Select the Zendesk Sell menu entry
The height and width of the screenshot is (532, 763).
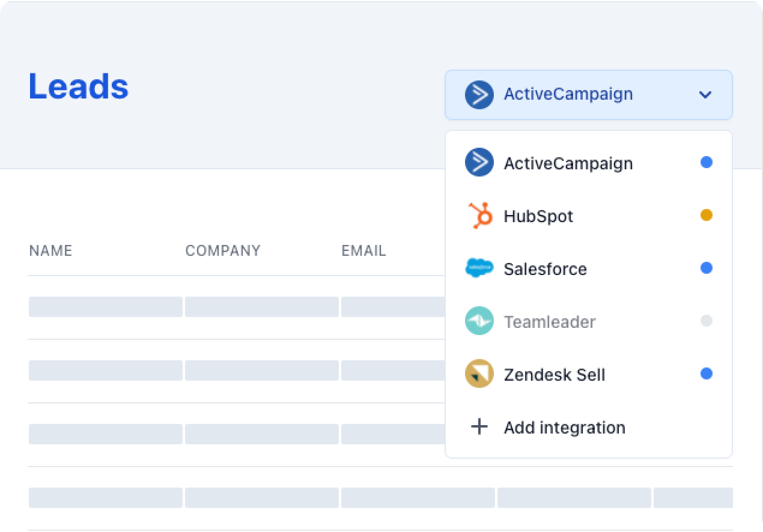coord(554,375)
